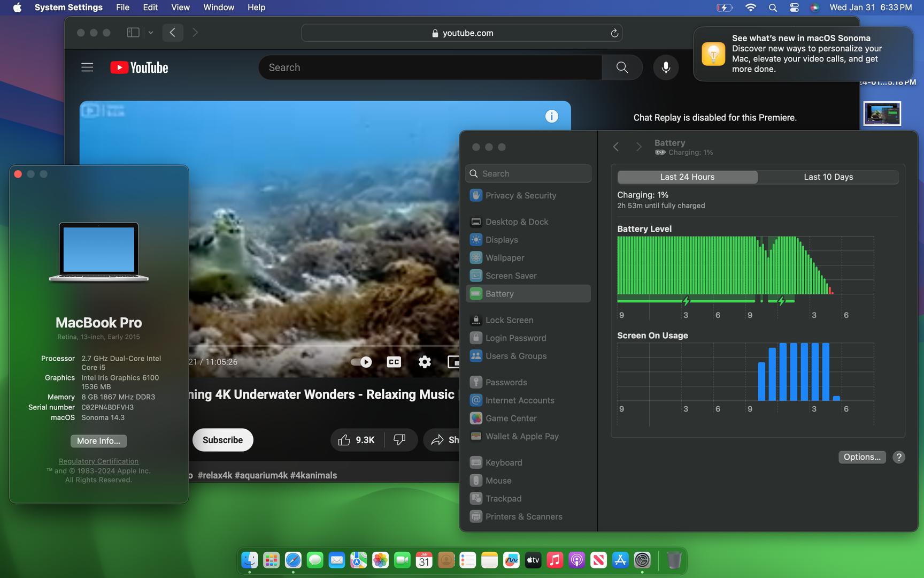Toggle the Safari sidebar button
The height and width of the screenshot is (578, 924).
click(133, 33)
